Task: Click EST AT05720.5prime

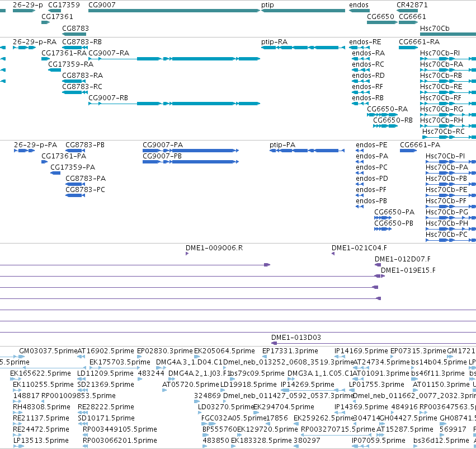Action: pyautogui.click(x=190, y=385)
